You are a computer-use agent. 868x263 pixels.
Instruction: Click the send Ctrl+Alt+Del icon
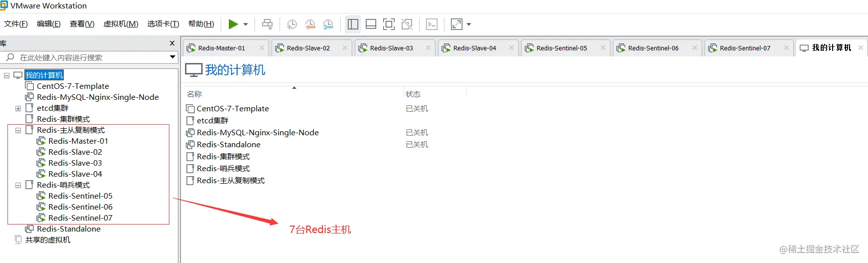(x=268, y=24)
